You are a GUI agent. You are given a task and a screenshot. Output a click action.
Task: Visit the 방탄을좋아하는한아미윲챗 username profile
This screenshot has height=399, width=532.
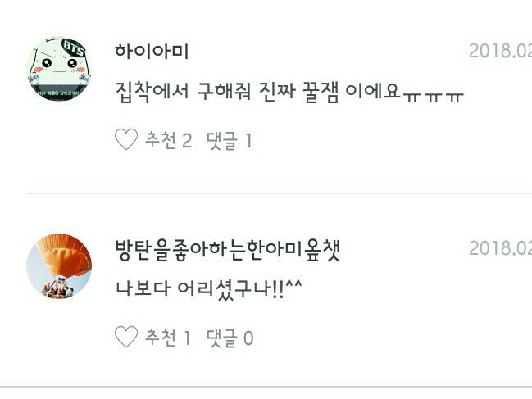(227, 250)
